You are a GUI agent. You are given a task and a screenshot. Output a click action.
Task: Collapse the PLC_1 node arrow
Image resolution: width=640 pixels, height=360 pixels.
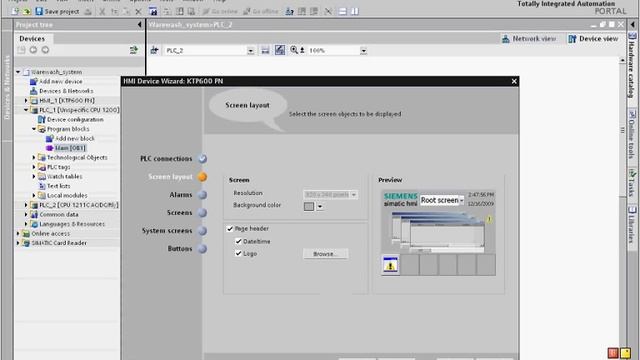(x=26, y=110)
